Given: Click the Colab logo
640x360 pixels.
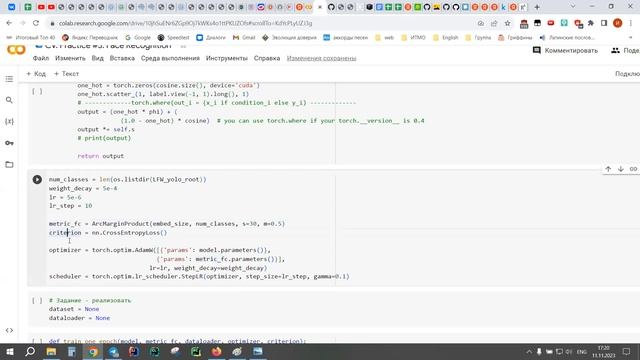Looking at the screenshot, I should 16,50.
